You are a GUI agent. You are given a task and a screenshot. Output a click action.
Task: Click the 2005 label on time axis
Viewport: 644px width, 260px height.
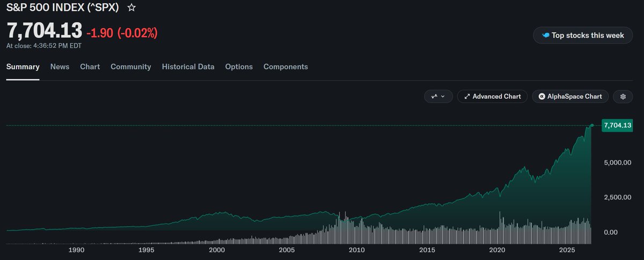pos(287,250)
